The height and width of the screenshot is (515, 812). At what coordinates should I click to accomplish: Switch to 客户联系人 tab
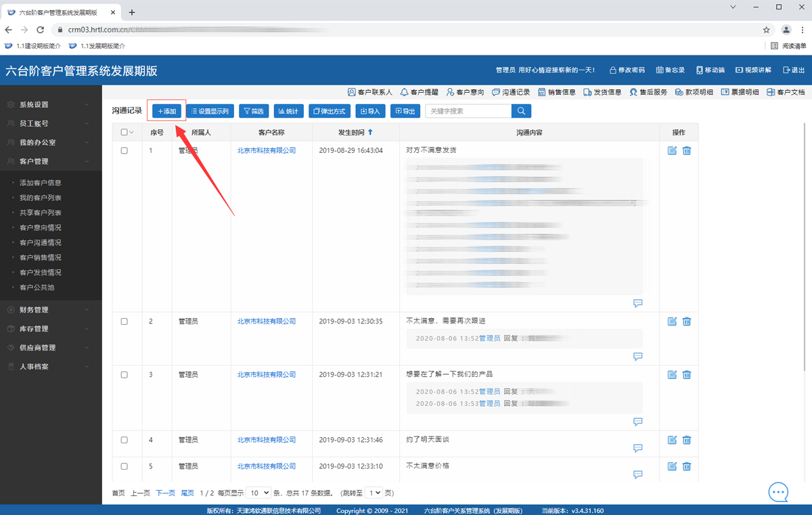click(x=369, y=92)
